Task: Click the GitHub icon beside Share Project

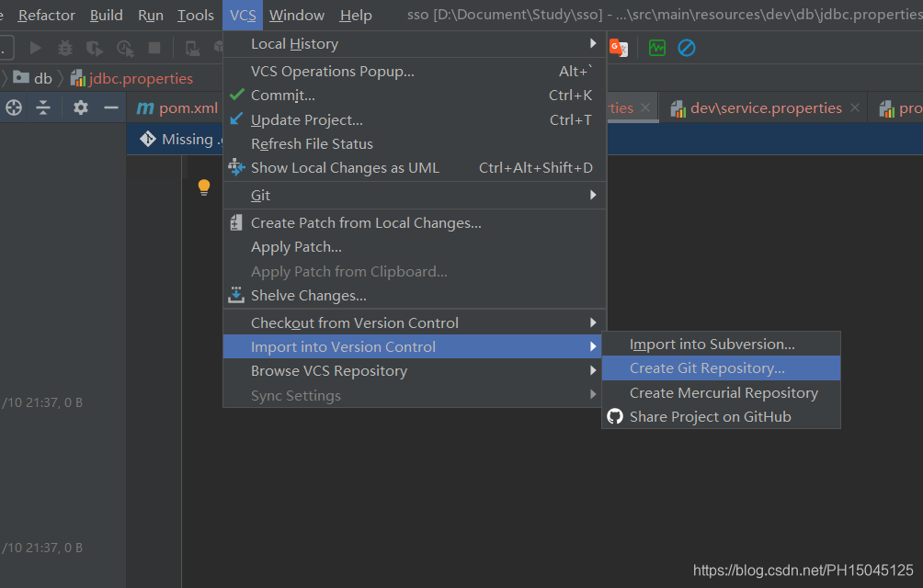Action: pos(615,416)
